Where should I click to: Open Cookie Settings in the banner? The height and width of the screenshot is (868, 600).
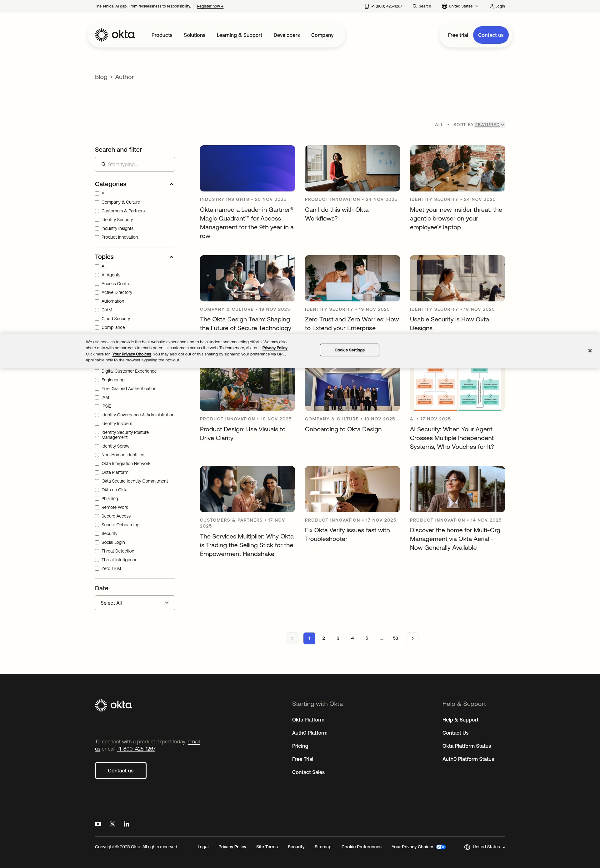pyautogui.click(x=349, y=350)
